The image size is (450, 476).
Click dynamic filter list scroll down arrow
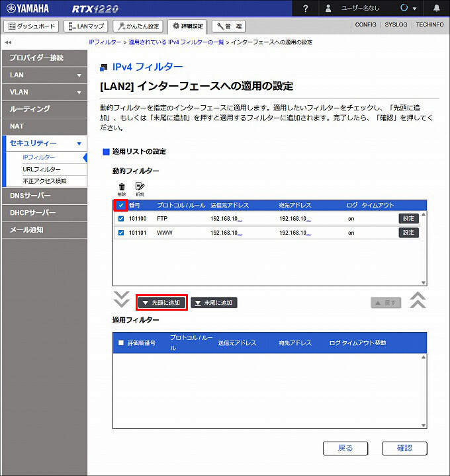pyautogui.click(x=424, y=283)
